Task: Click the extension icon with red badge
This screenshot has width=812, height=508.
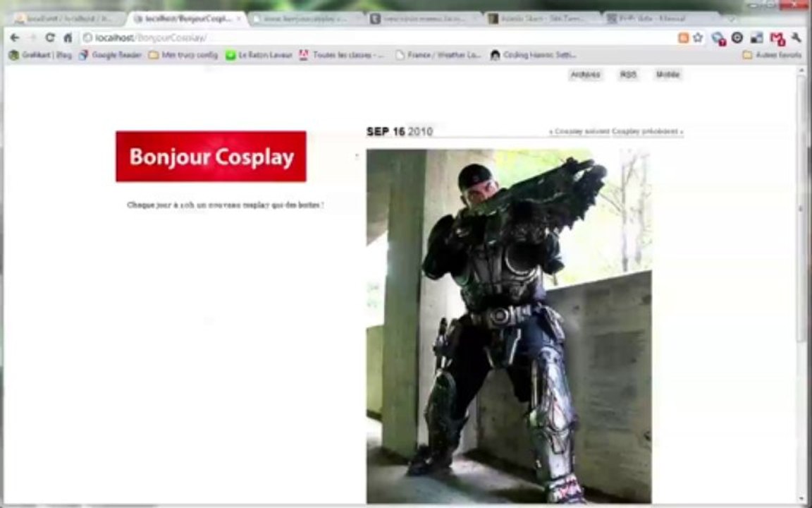Action: pos(718,38)
